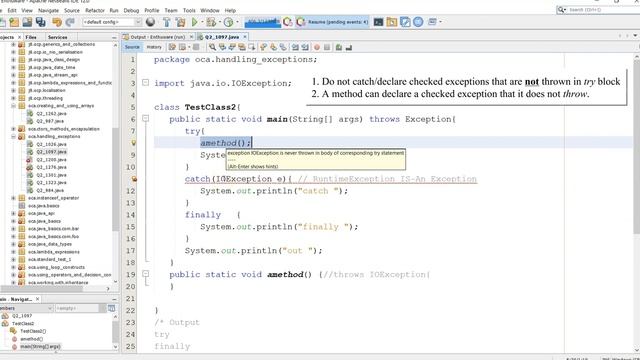Screen dimensions: 640x360
Task: Click the Clean and Build icon
Action: (x=180, y=22)
